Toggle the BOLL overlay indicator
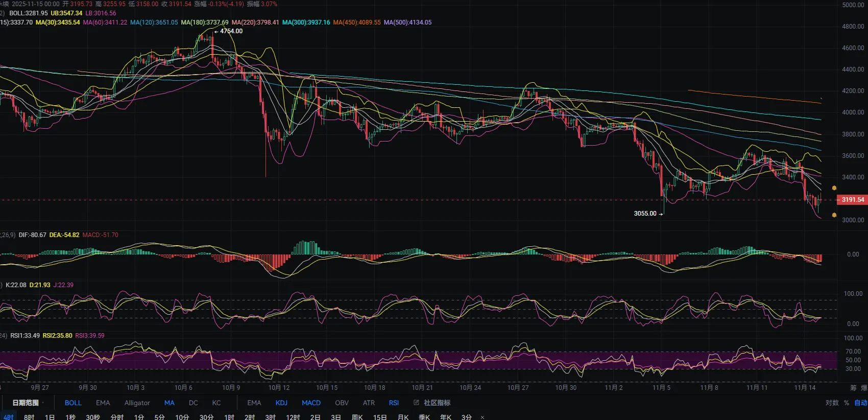Viewport: 868px width, 420px height. point(73,403)
